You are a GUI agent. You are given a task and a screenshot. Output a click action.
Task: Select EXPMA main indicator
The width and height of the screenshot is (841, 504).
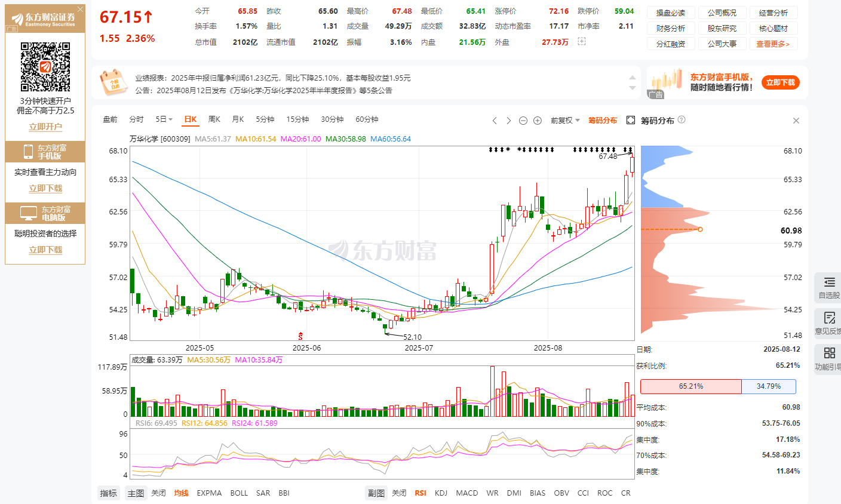209,493
